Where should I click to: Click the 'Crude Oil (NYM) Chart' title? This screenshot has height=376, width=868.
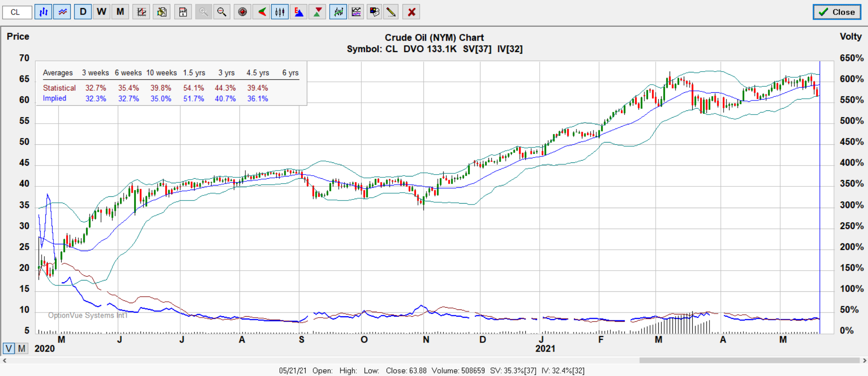(434, 38)
